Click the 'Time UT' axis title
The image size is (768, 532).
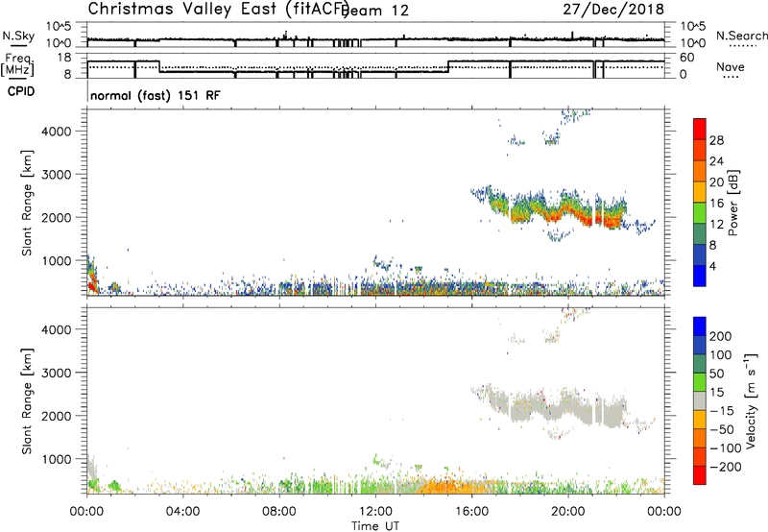pyautogui.click(x=375, y=525)
